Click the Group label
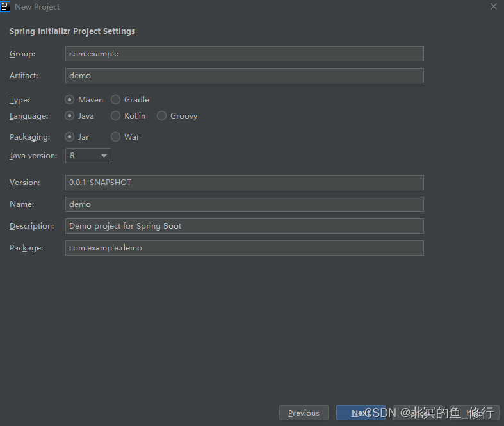 tap(22, 54)
